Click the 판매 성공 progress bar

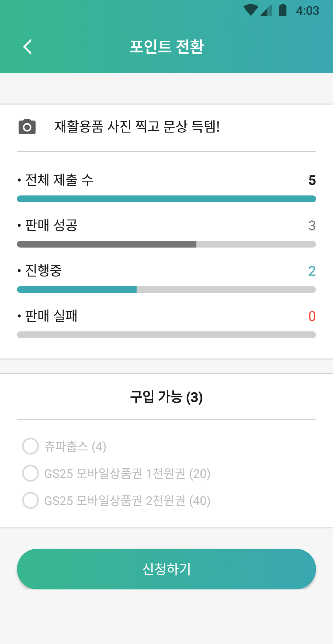click(x=166, y=244)
